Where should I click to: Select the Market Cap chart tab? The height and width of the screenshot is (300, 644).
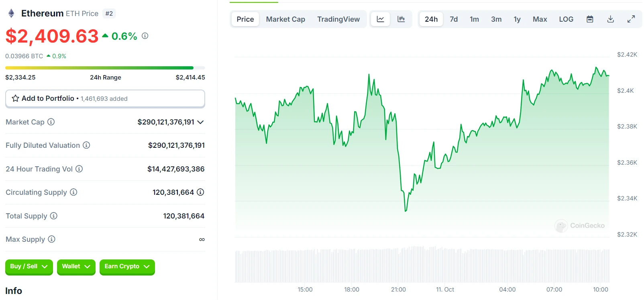(x=285, y=19)
